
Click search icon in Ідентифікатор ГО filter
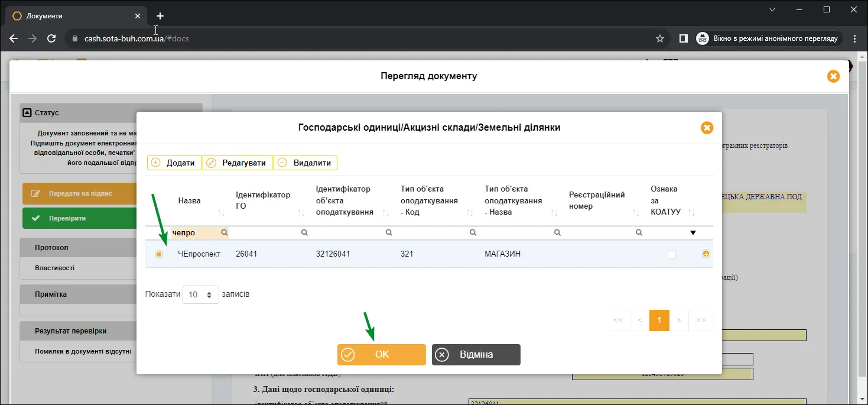pos(304,233)
